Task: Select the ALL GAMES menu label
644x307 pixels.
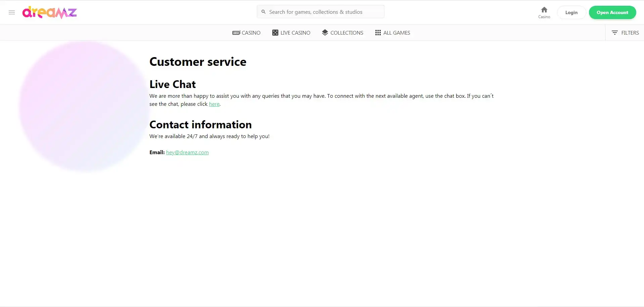Action: [x=397, y=33]
